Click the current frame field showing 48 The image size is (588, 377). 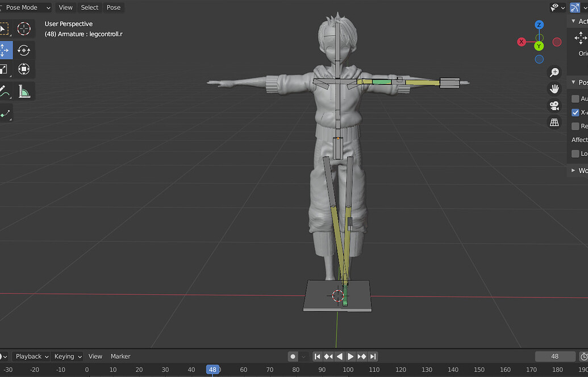555,357
